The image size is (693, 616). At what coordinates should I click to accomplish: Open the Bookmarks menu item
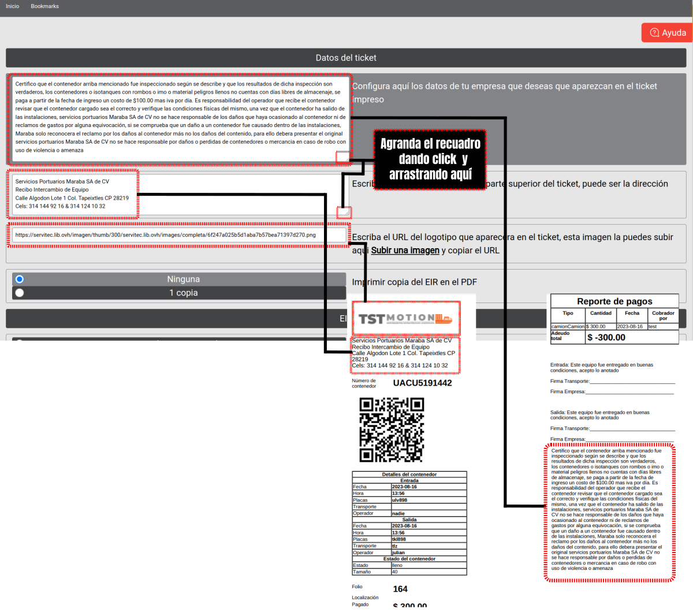(44, 6)
